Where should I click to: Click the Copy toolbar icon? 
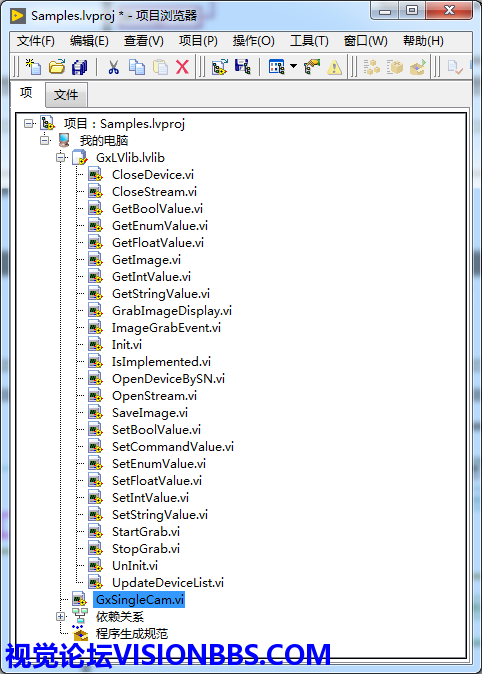(137, 67)
